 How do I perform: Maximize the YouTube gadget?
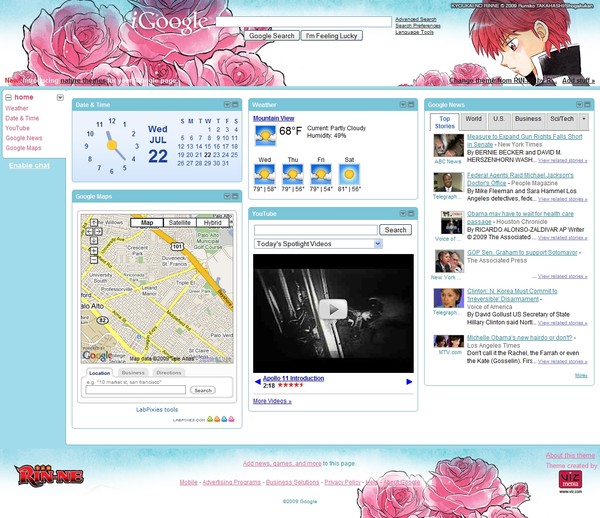pyautogui.click(x=411, y=213)
